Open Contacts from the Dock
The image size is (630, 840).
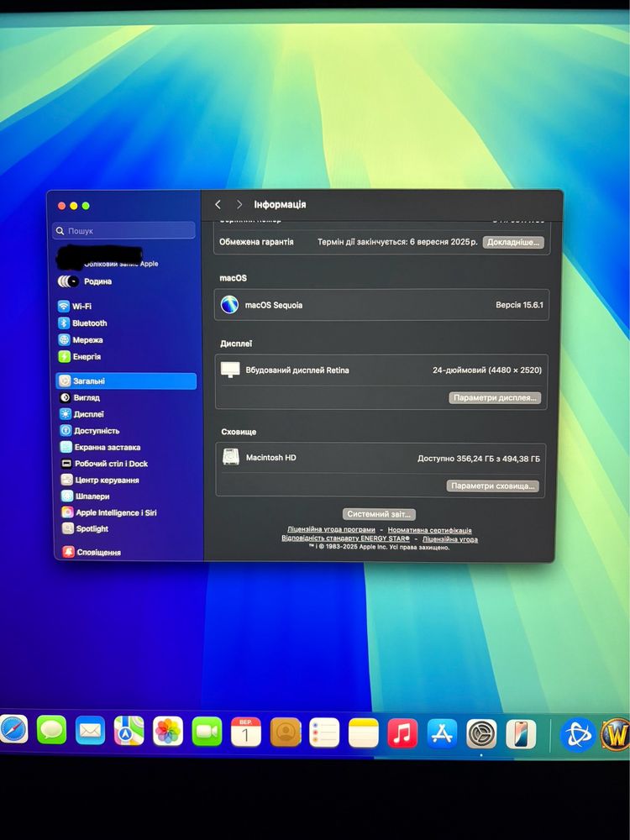click(x=285, y=732)
